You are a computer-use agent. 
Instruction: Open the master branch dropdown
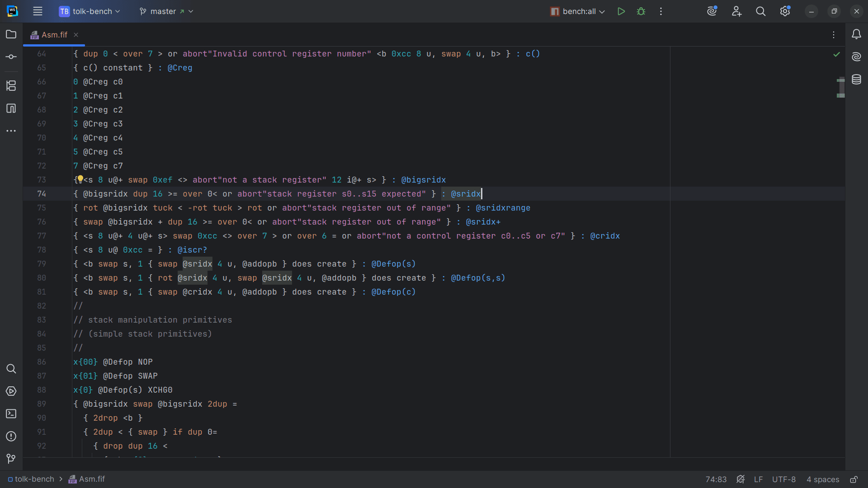click(166, 11)
